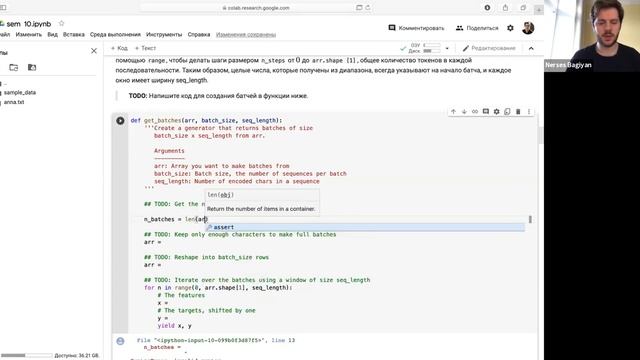Click the Nerses Bagiyan video thumbnail
This screenshot has width=640, height=360.
point(592,36)
